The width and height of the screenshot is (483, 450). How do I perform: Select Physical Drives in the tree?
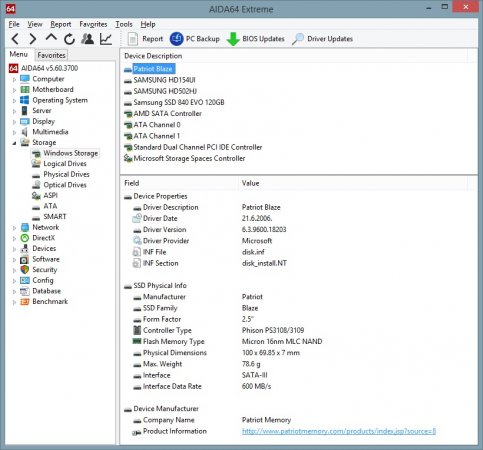(60, 174)
